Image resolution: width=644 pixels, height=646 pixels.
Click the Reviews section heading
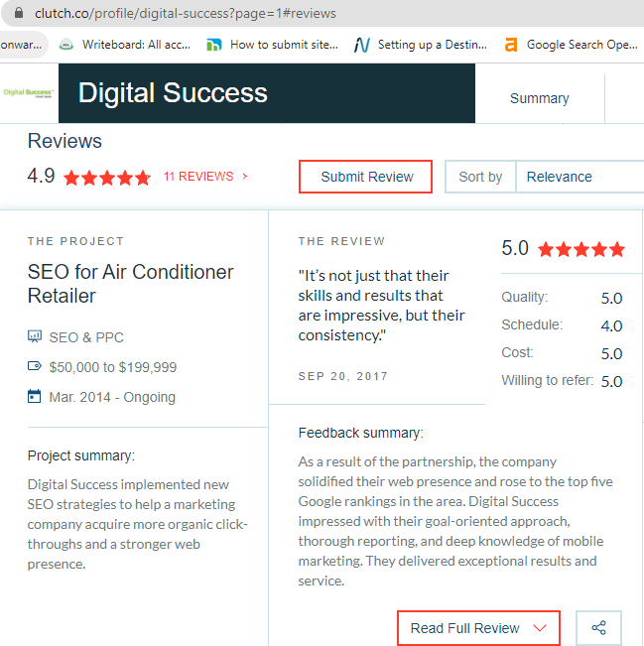click(x=64, y=141)
